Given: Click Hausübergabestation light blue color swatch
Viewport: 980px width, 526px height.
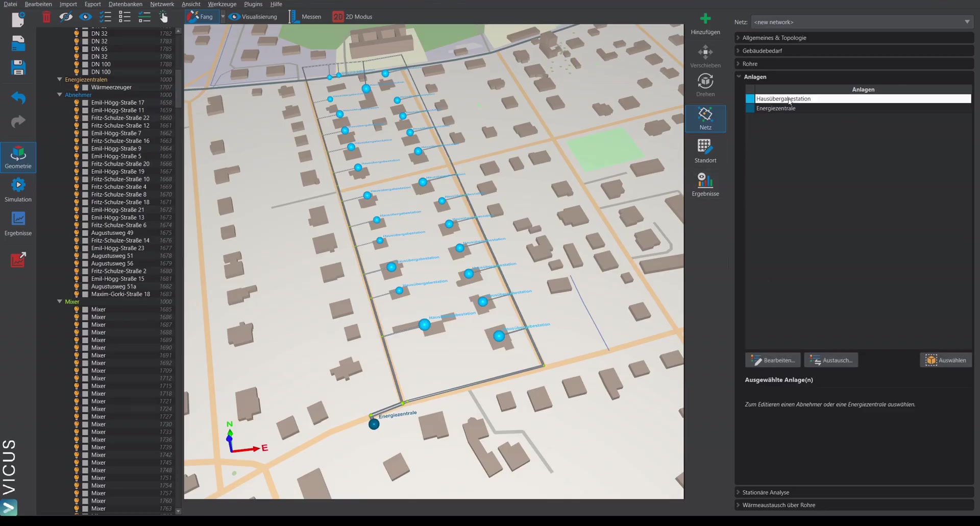Looking at the screenshot, I should click(x=750, y=99).
